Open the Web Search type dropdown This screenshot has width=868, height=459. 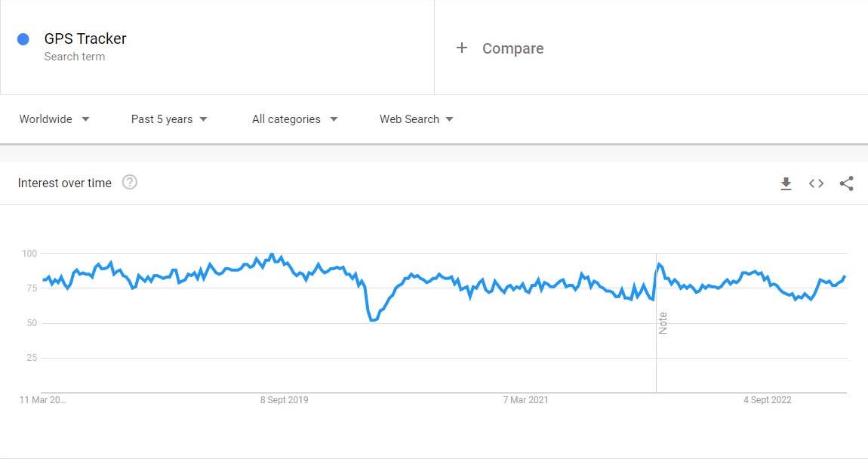tap(417, 119)
